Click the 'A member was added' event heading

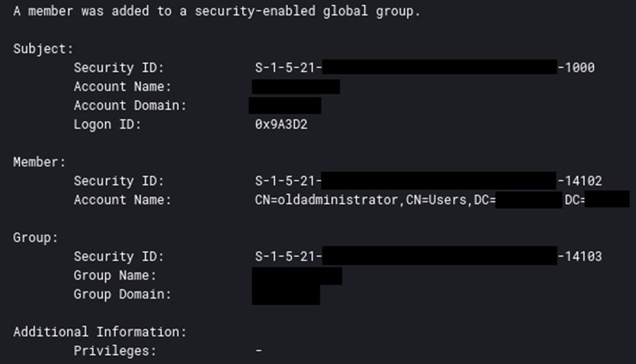tap(217, 12)
